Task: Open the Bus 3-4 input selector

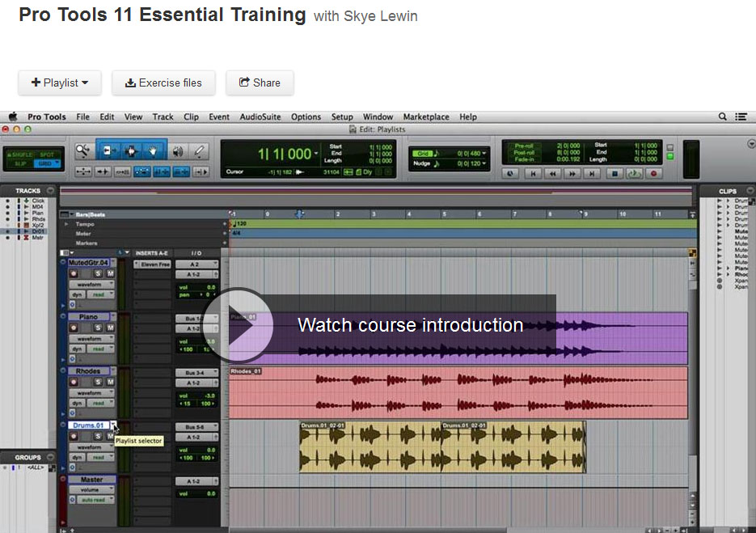Action: click(x=196, y=373)
